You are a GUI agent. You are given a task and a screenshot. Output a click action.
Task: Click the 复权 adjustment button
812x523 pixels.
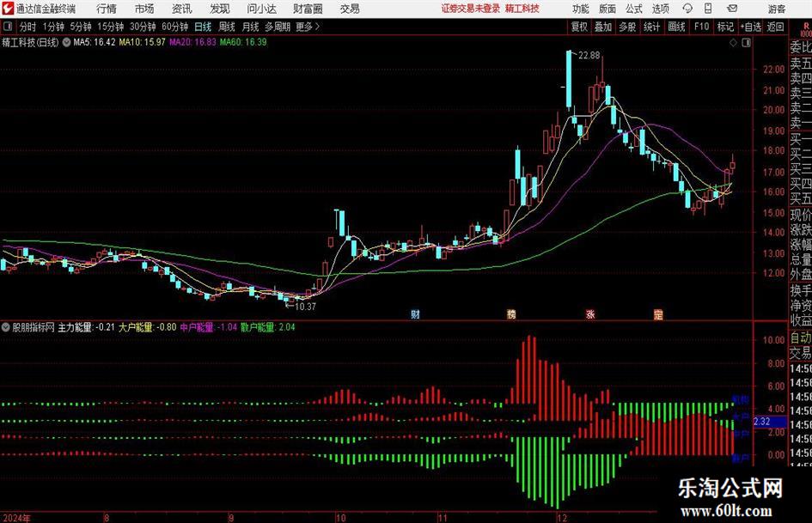point(579,27)
